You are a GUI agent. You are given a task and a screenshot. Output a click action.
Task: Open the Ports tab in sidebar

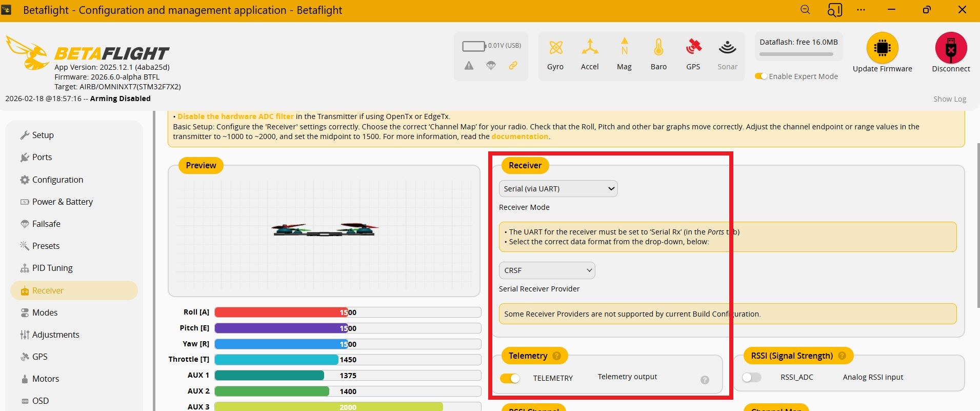(x=42, y=158)
